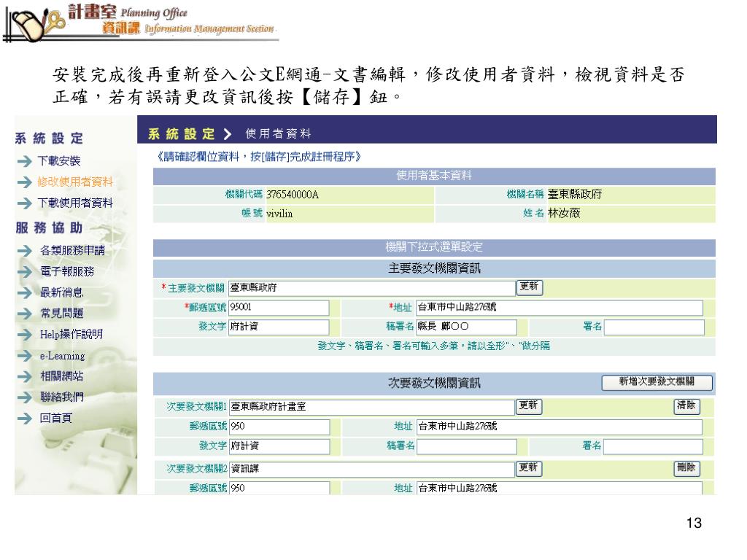
Task: Click the 郵遞區號 field containing 95001
Action: [279, 308]
